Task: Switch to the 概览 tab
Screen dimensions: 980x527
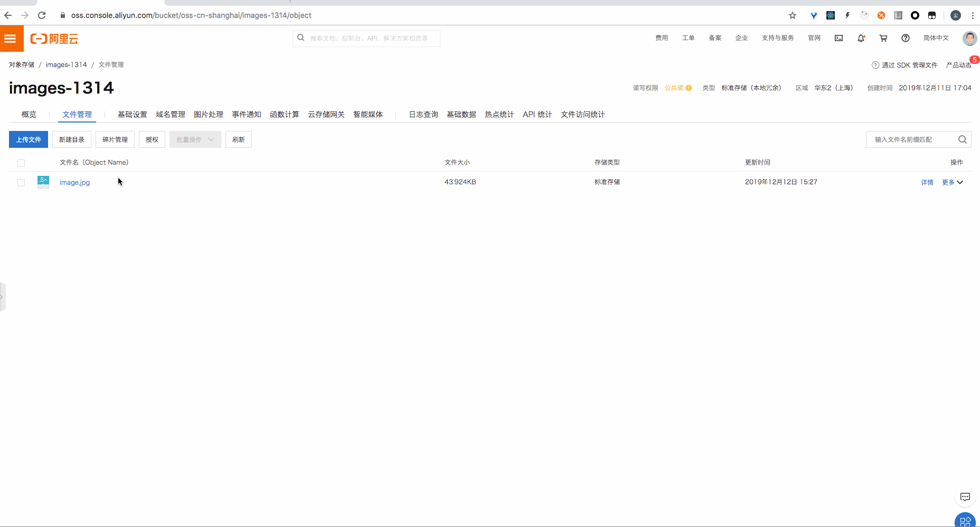Action: click(29, 115)
